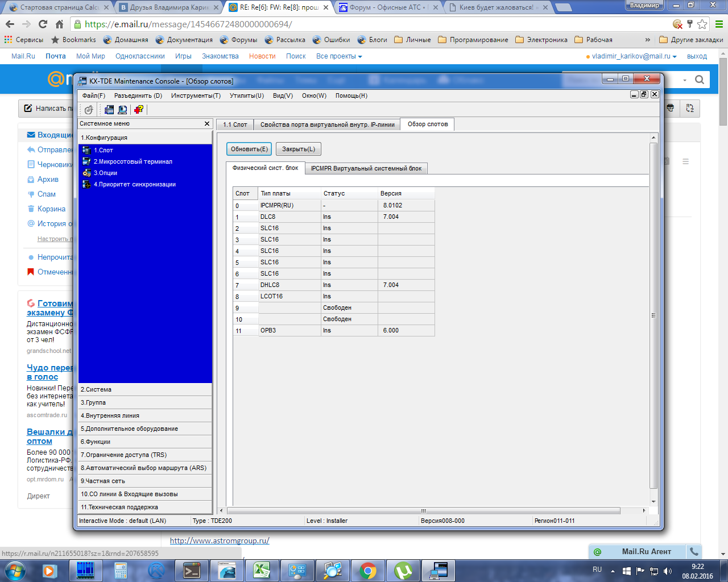Open the Помощь(H) menu

tap(351, 95)
